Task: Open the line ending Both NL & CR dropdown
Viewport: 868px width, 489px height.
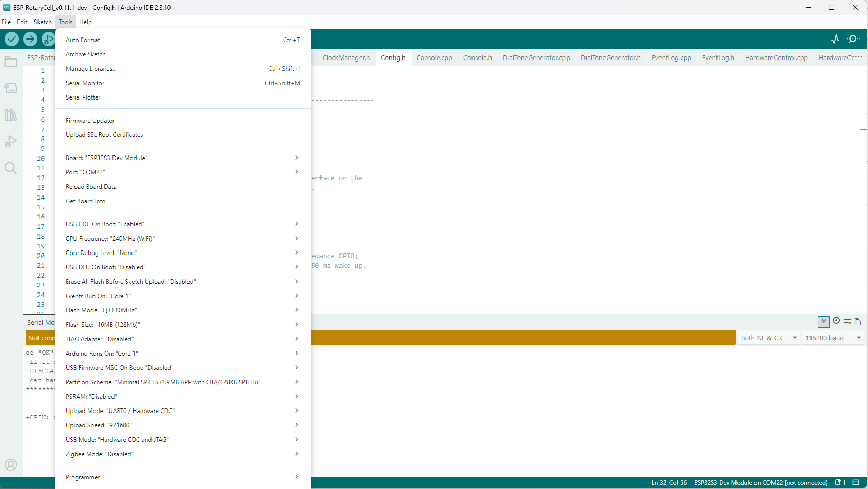Action: pos(768,338)
